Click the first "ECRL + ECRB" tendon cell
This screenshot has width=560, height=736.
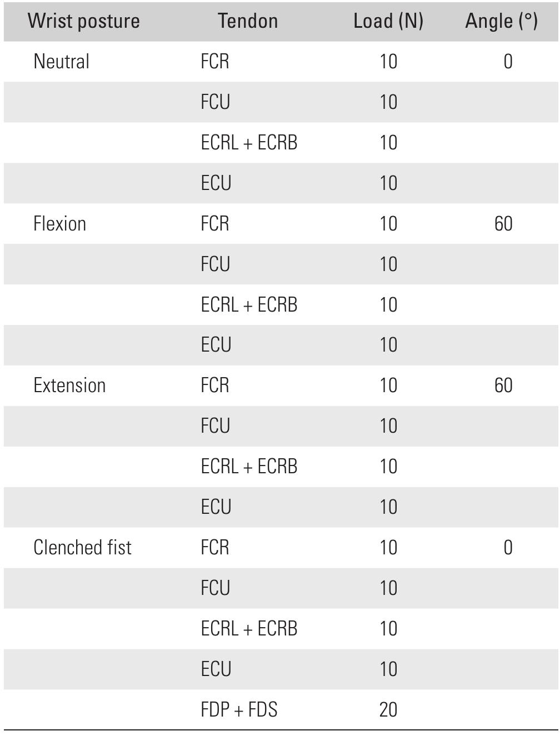[249, 143]
